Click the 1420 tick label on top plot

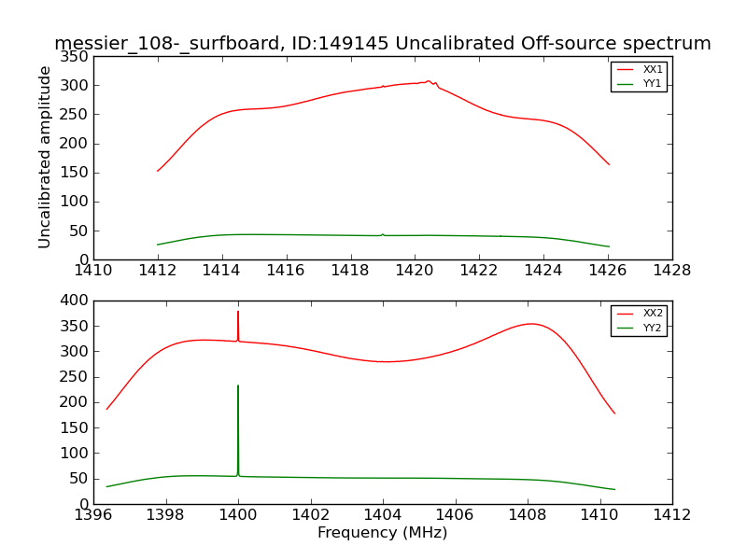point(415,271)
